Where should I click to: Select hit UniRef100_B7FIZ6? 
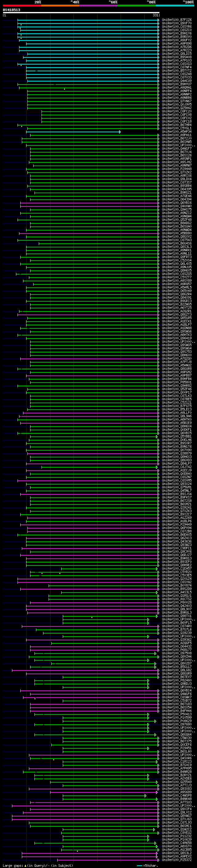tap(176, 20)
